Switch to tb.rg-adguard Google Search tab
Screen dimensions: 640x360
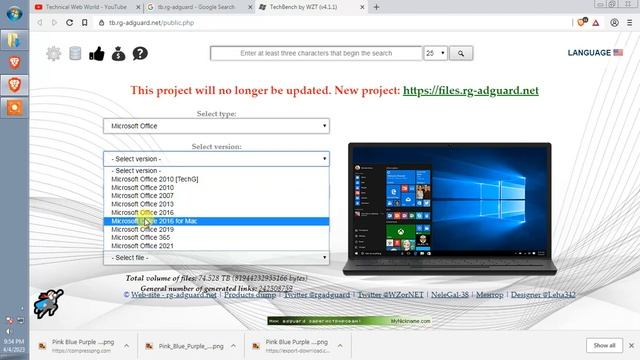click(196, 7)
